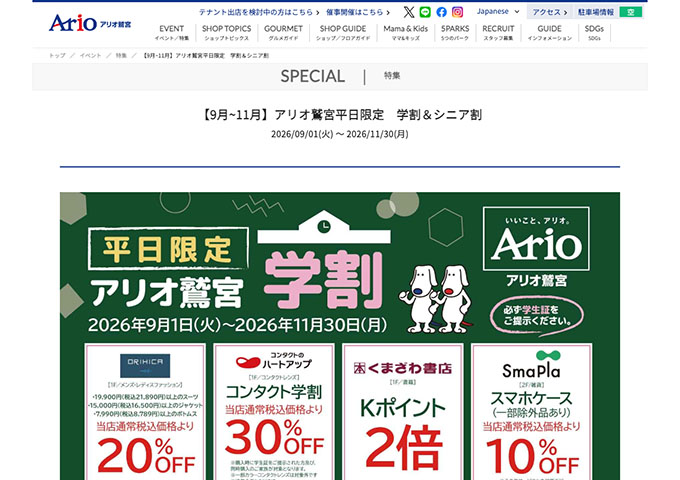Open the SHOP TOPICS menu
The image size is (680, 480).
tap(226, 33)
